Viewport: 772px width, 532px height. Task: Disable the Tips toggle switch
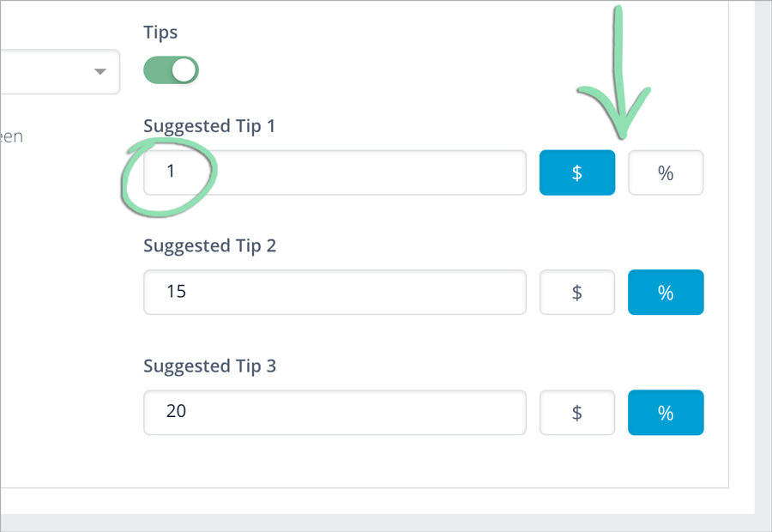(x=171, y=70)
